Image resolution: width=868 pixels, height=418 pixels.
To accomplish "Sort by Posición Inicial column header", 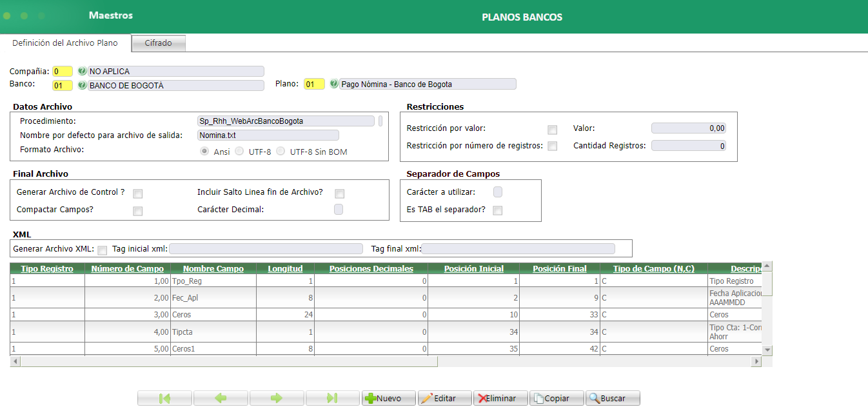I will (x=474, y=268).
